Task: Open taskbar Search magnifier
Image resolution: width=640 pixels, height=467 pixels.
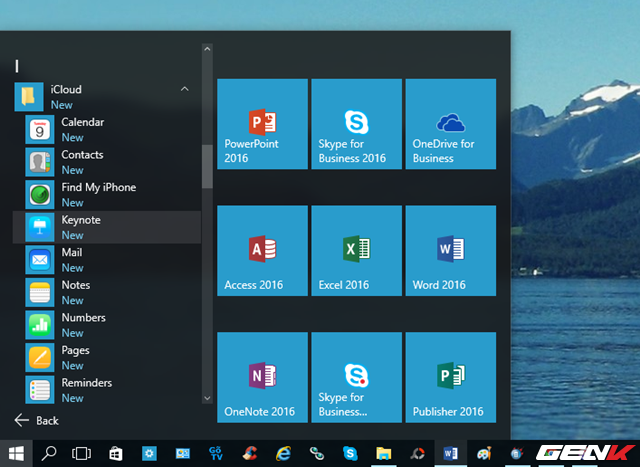Action: pyautogui.click(x=49, y=453)
